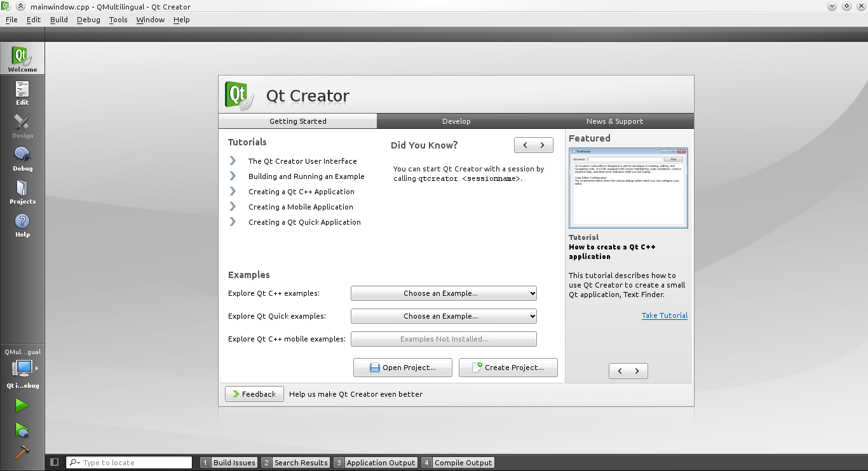Open the Projects mode
The height and width of the screenshot is (471, 868).
pyautogui.click(x=22, y=192)
